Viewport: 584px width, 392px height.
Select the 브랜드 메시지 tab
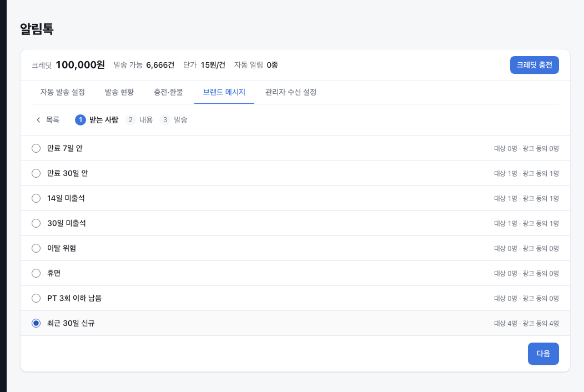(x=224, y=92)
